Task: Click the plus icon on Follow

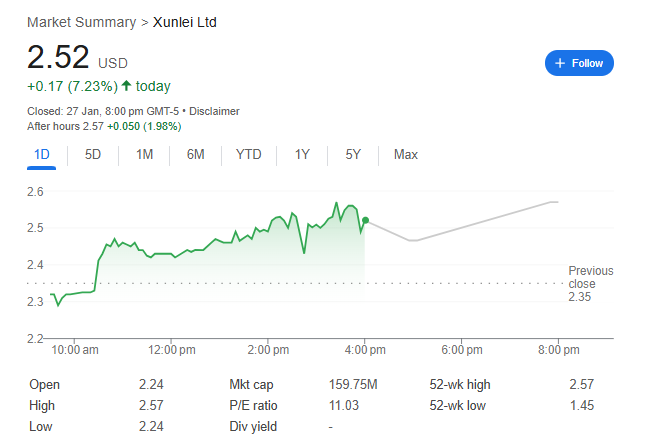Action: pyautogui.click(x=560, y=63)
